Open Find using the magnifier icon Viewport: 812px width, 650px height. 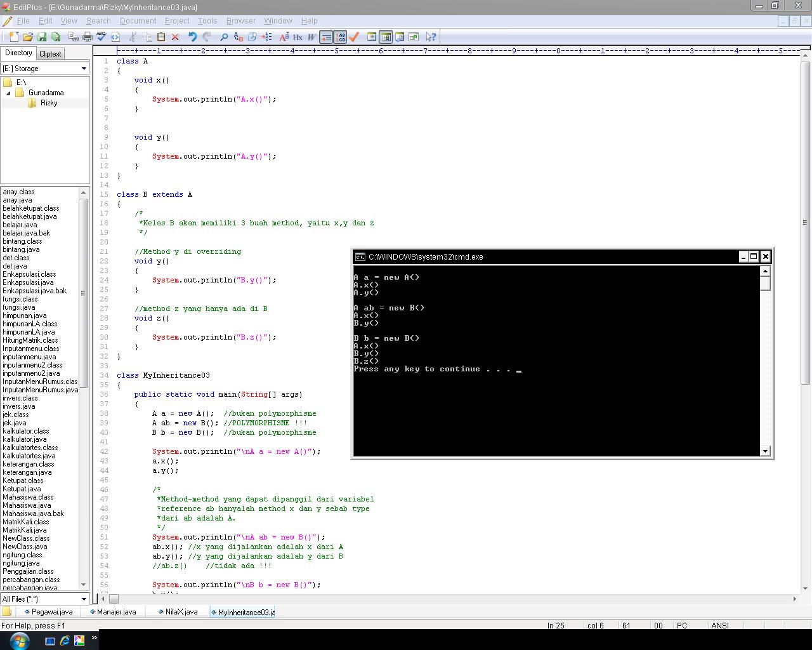[x=223, y=37]
